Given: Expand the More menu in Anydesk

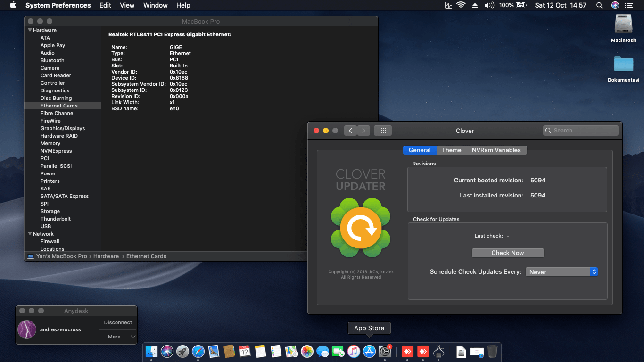Looking at the screenshot, I should click(x=118, y=337).
